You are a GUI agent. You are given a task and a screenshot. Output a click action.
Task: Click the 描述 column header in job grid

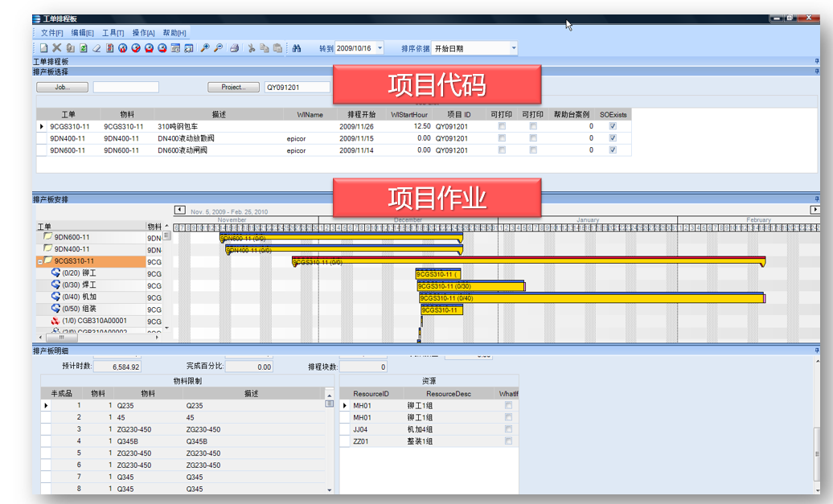[x=219, y=115]
